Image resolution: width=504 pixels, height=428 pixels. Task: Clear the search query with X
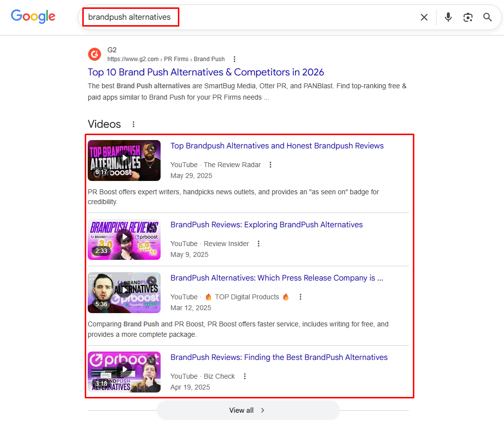coord(424,17)
